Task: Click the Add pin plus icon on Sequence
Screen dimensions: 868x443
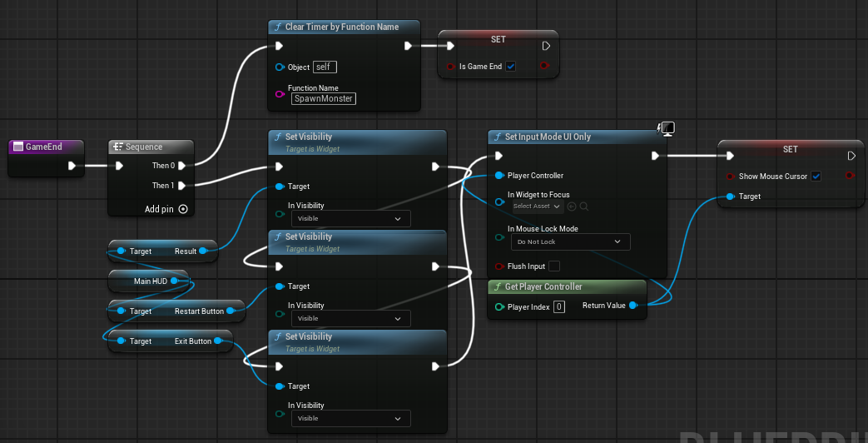Action: point(183,209)
